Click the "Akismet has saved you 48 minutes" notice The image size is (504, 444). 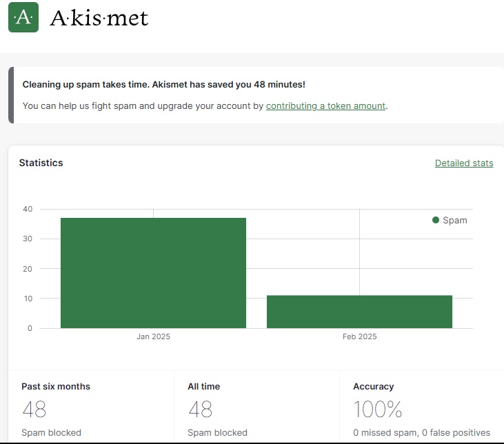pos(163,85)
